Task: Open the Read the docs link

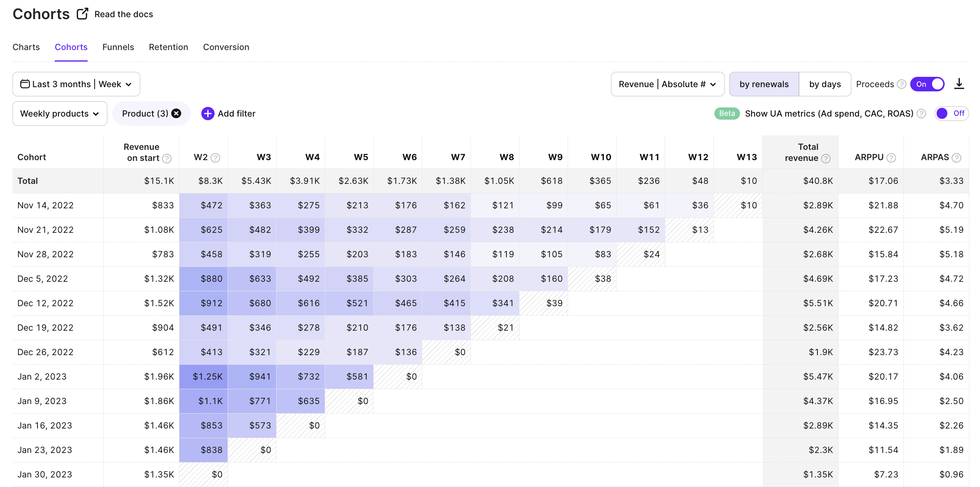Action: tap(124, 14)
